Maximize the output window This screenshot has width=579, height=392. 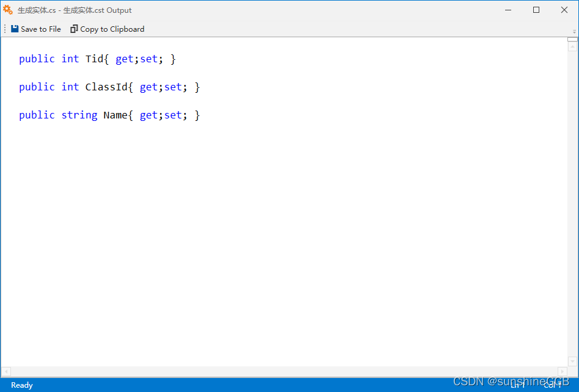click(x=536, y=10)
